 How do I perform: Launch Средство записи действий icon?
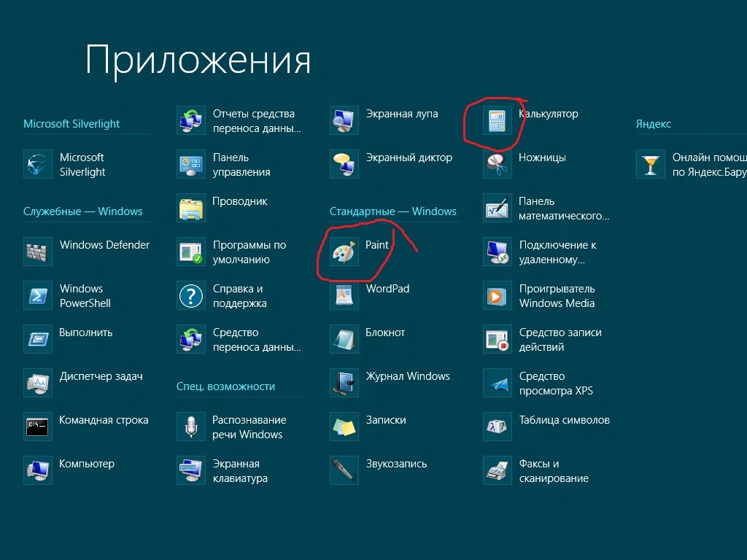(498, 340)
